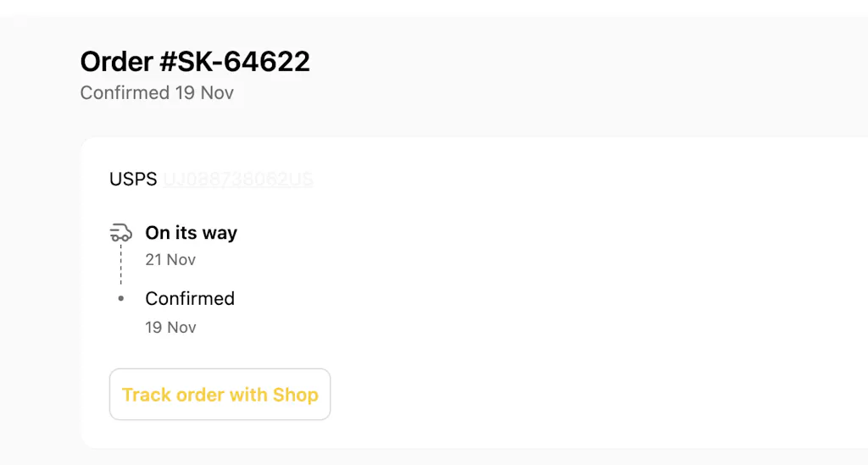Select the Confirmed timeline step label
Viewport: 868px width, 465px height.
pos(190,299)
